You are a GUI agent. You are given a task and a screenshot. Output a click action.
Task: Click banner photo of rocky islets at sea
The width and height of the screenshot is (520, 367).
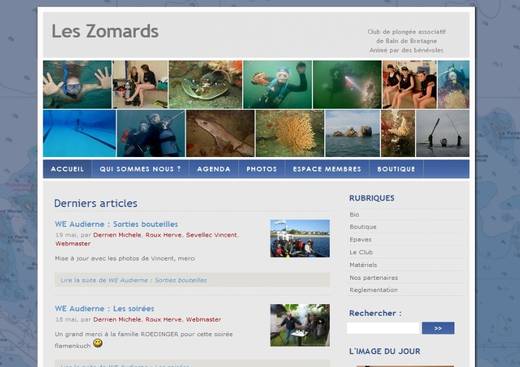(x=353, y=133)
